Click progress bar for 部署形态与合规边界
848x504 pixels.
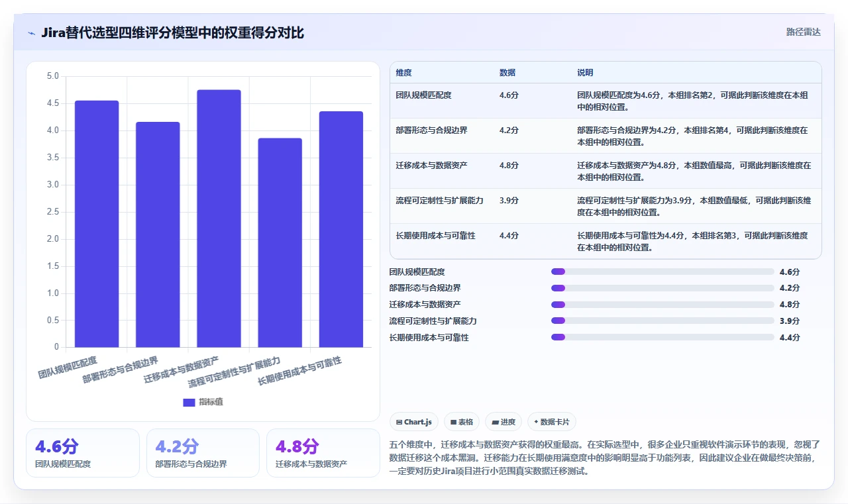pos(662,288)
